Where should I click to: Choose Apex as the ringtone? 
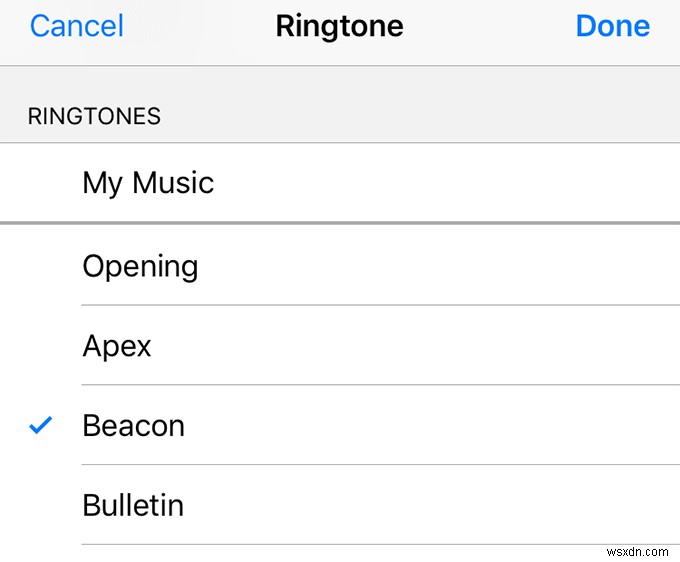(x=117, y=346)
